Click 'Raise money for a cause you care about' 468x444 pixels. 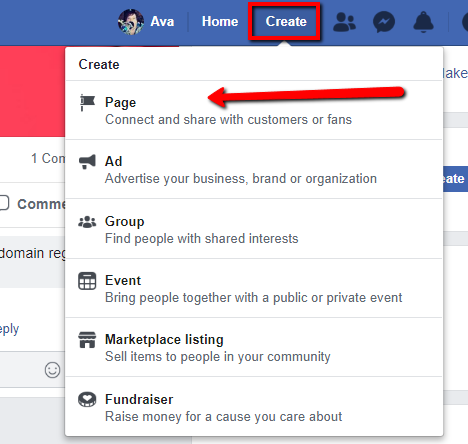click(x=224, y=417)
